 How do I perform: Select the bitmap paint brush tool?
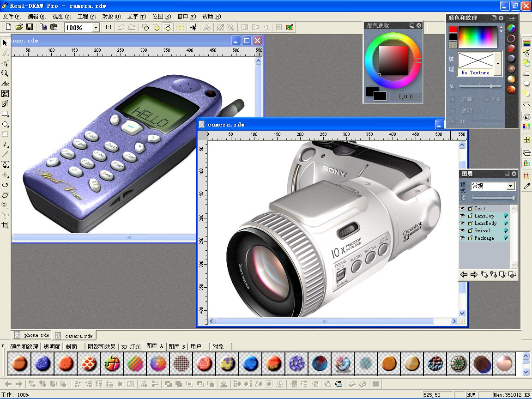point(5,104)
